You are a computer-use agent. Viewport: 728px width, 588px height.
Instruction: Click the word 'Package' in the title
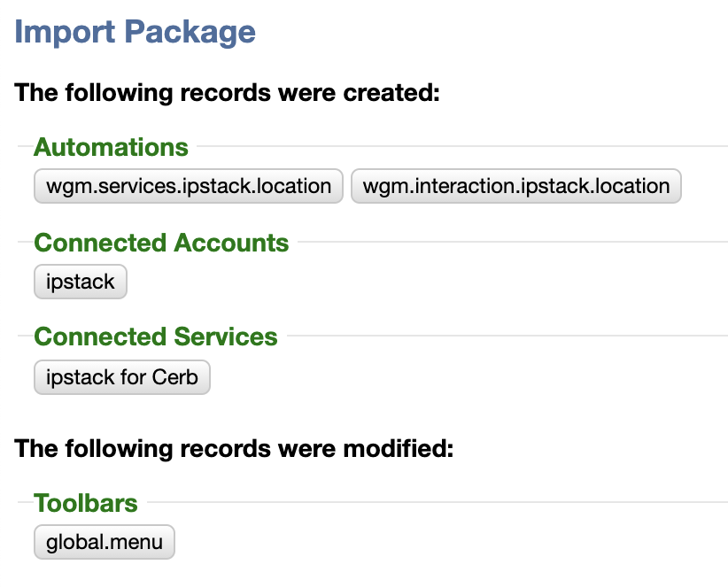(x=190, y=32)
